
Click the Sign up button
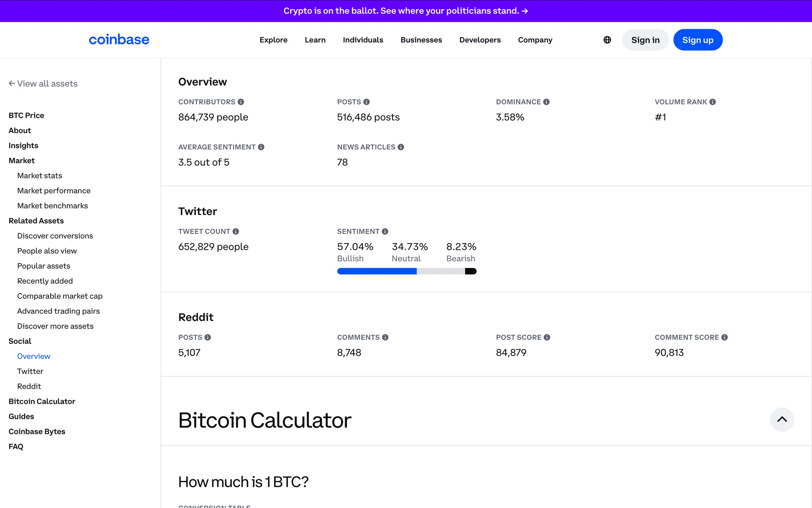[x=697, y=40]
